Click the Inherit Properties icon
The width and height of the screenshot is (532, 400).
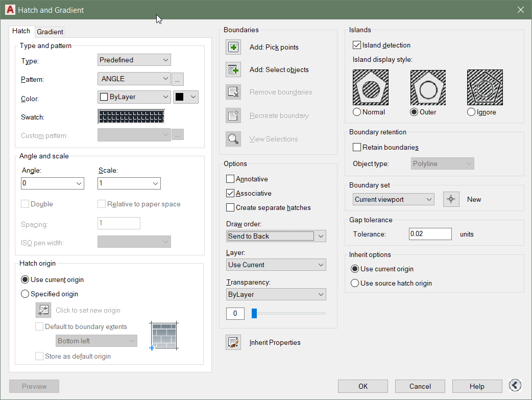(x=233, y=342)
